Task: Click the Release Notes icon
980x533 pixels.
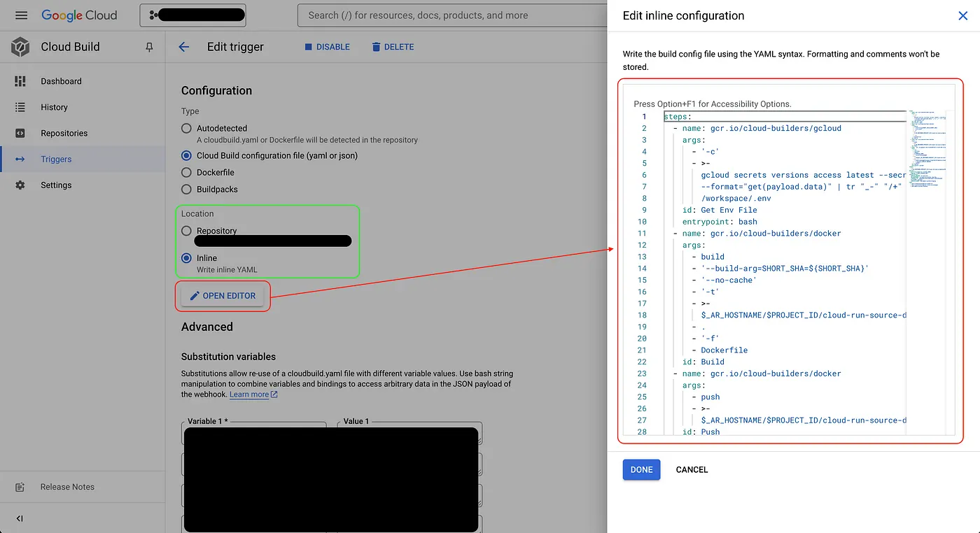Action: pyautogui.click(x=20, y=487)
